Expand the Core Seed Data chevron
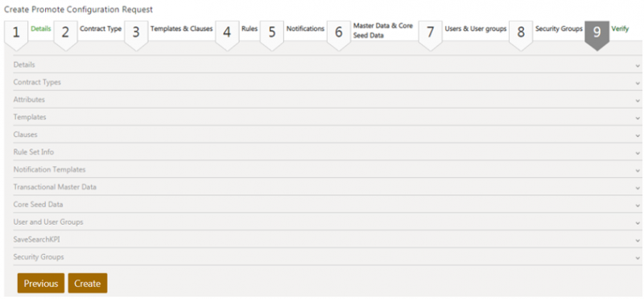 click(x=638, y=206)
